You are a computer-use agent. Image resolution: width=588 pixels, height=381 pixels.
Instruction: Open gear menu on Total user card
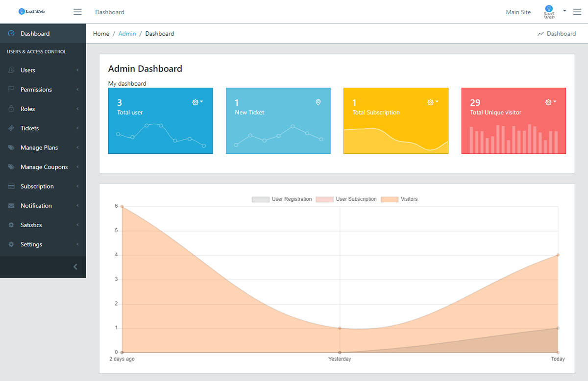[x=197, y=102]
